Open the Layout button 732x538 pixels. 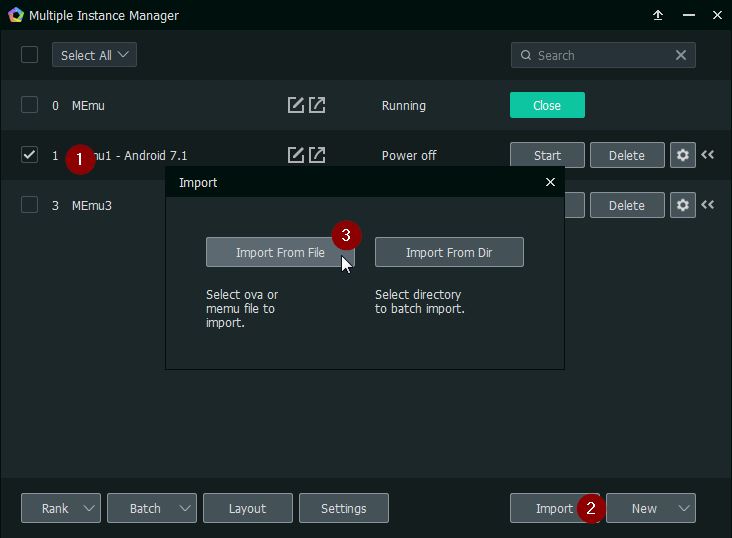(x=248, y=508)
